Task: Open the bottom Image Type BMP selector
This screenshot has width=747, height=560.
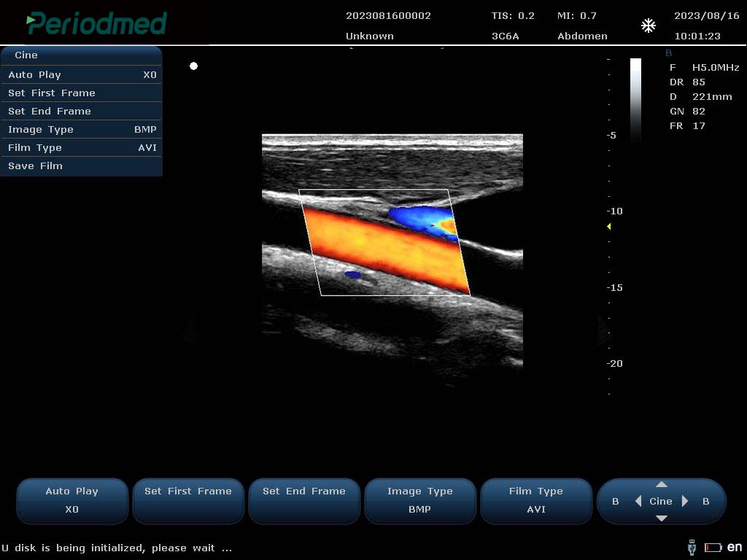Action: pos(420,500)
